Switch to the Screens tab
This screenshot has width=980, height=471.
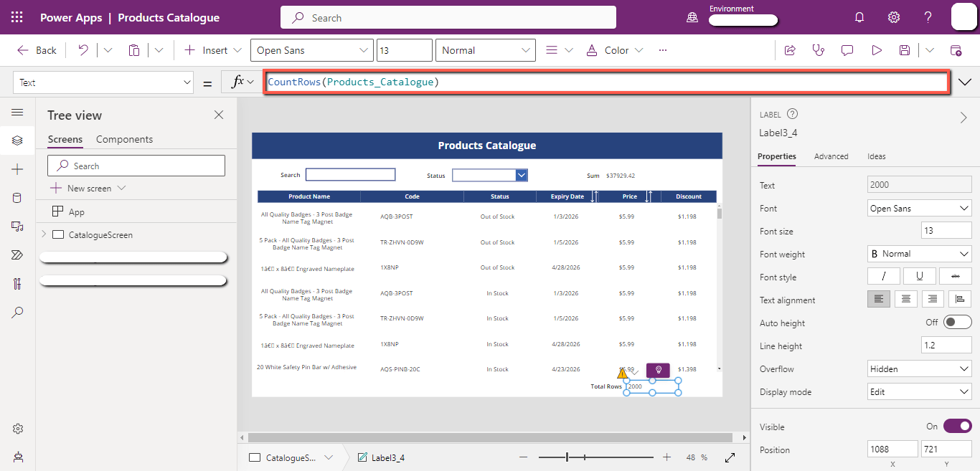tap(65, 139)
